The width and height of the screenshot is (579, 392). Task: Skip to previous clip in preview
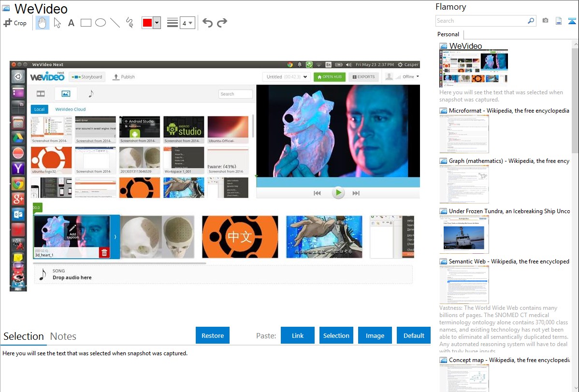pyautogui.click(x=317, y=193)
